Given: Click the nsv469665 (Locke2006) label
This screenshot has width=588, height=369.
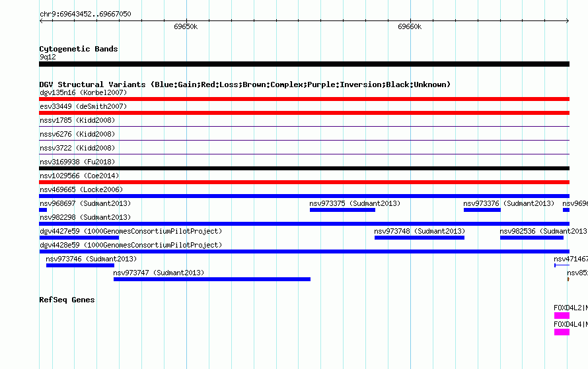Looking at the screenshot, I should (x=81, y=189).
